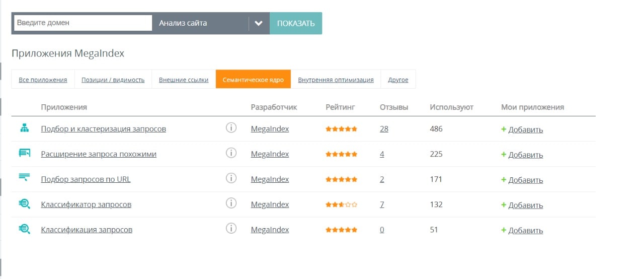
Task: Click the icon beside Подбор запросов по URL
Action: (25, 177)
